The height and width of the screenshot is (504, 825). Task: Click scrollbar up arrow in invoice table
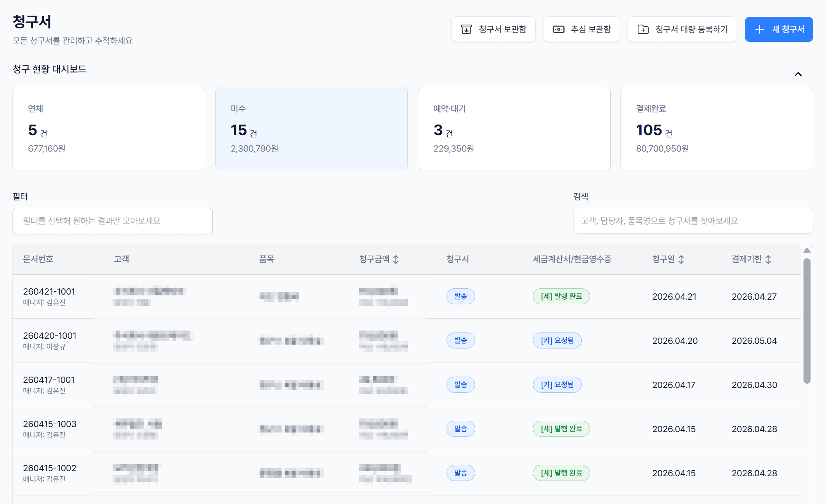(x=807, y=250)
